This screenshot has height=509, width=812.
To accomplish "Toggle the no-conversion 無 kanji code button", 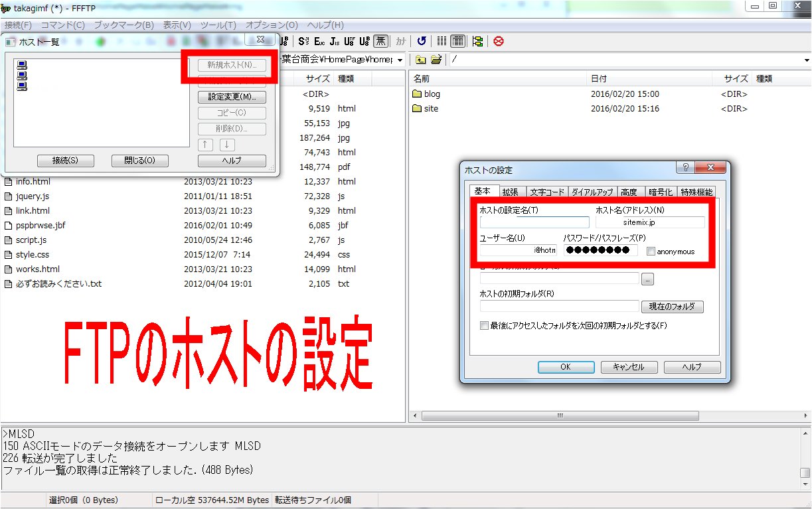I will coord(380,41).
